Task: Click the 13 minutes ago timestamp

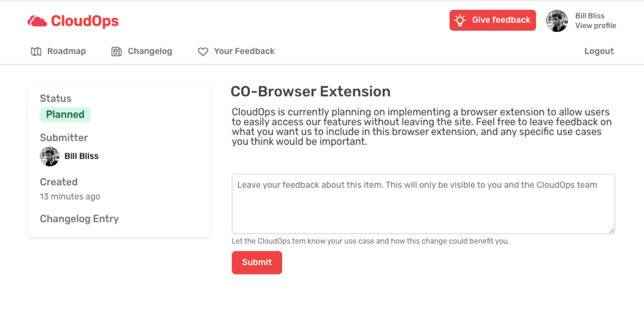Action: pyautogui.click(x=70, y=197)
